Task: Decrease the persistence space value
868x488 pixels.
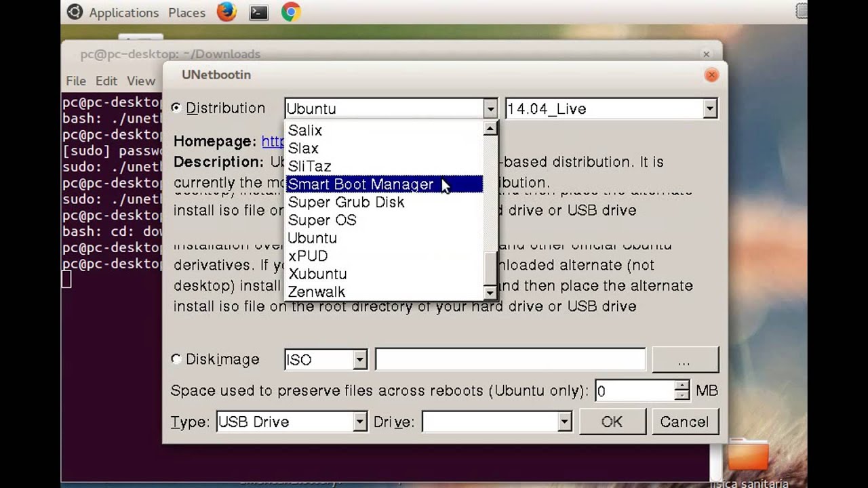Action: click(x=682, y=396)
